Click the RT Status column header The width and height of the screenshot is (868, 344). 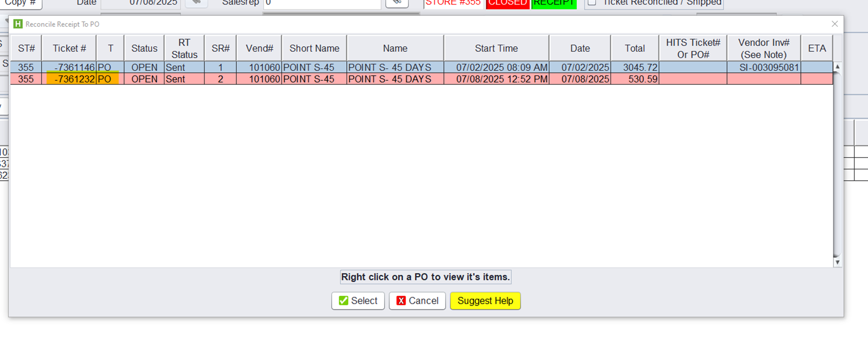pos(184,48)
